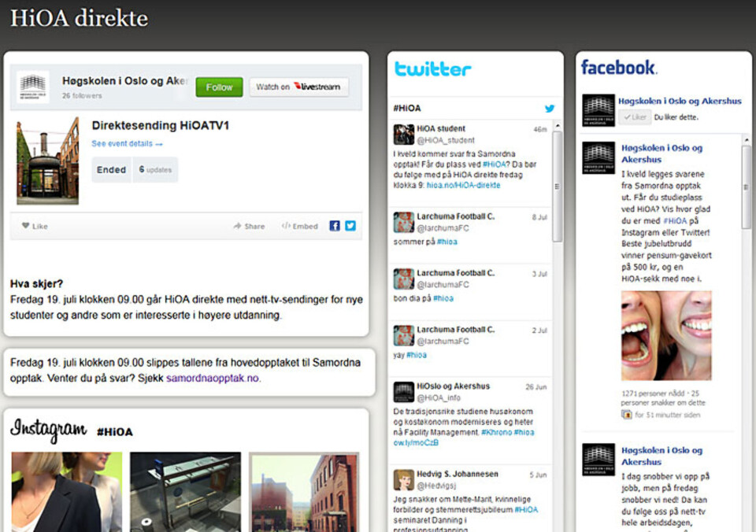This screenshot has height=532, width=756.
Task: Open the Instagram photo of the brick buildings
Action: [x=304, y=491]
